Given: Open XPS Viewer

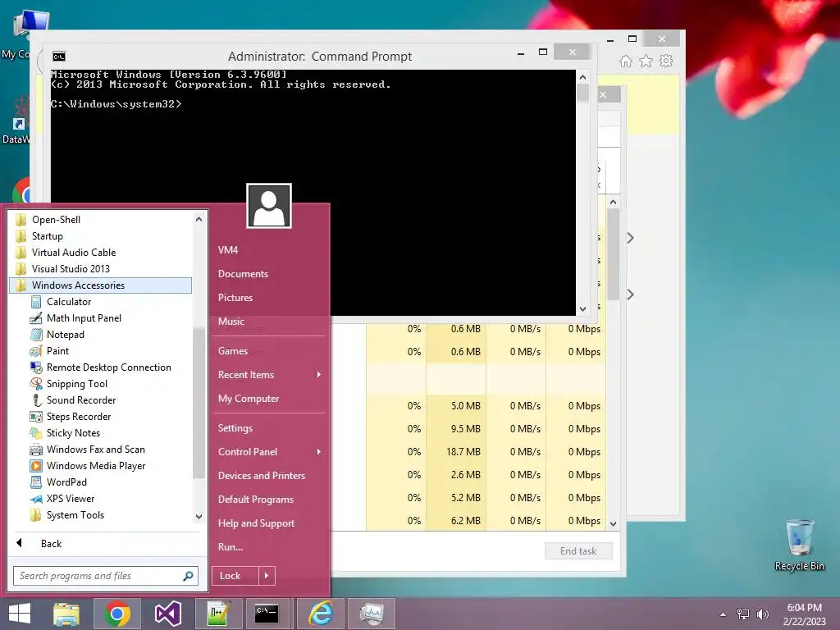Looking at the screenshot, I should 71,499.
